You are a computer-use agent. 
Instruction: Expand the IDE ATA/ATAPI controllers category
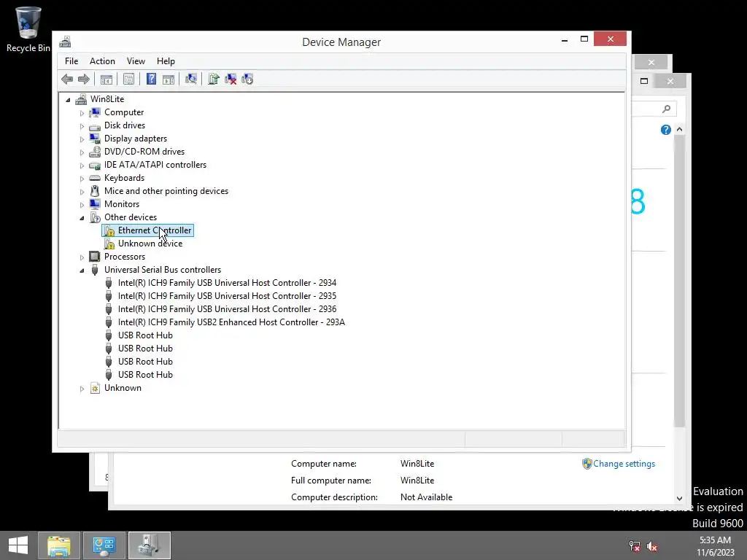[82, 166]
